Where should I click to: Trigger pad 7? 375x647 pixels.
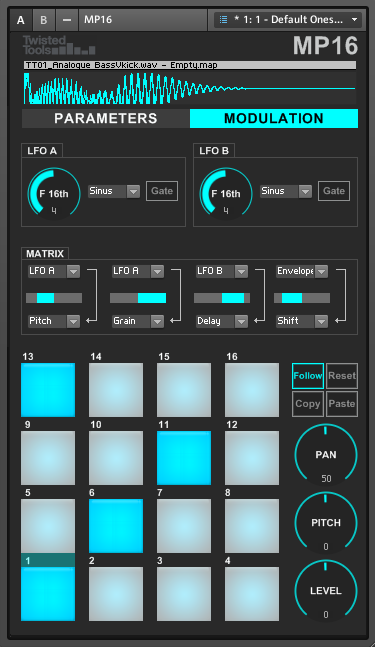coord(184,526)
